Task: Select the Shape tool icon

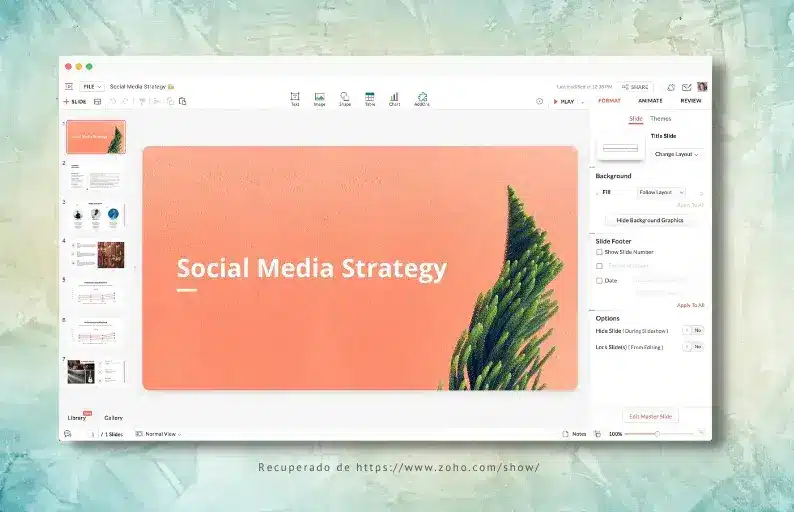Action: point(345,98)
